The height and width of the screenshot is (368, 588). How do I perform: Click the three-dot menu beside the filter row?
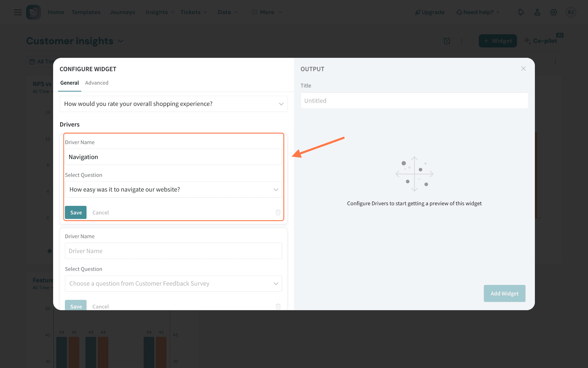[x=555, y=62]
